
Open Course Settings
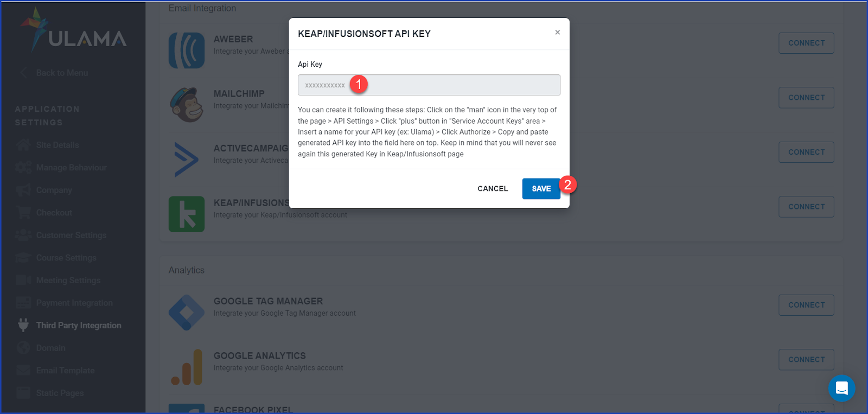66,258
